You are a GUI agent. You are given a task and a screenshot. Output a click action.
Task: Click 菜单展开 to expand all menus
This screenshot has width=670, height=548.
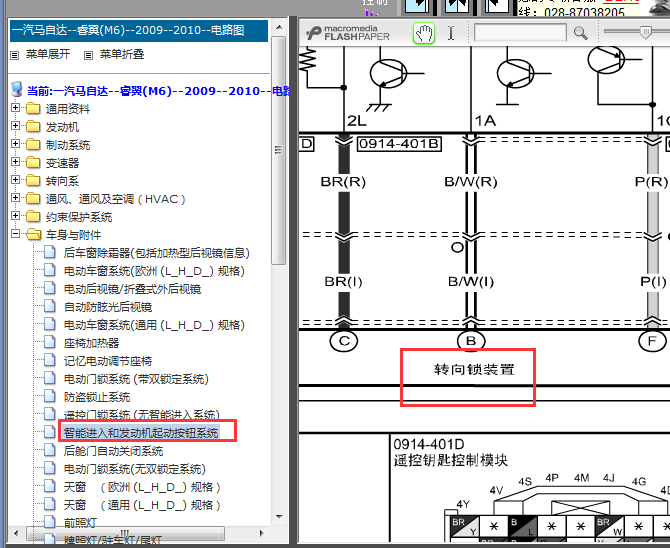tap(47, 54)
